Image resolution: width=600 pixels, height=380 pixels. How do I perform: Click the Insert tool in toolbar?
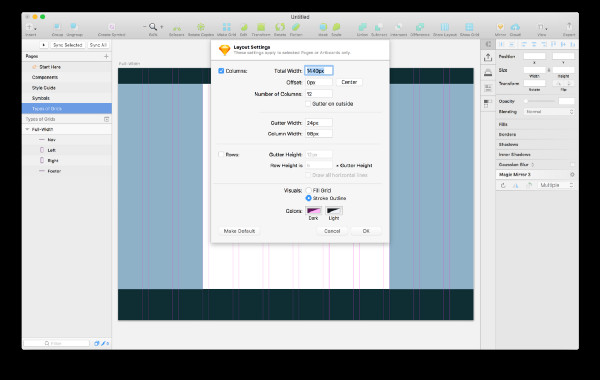[x=31, y=28]
